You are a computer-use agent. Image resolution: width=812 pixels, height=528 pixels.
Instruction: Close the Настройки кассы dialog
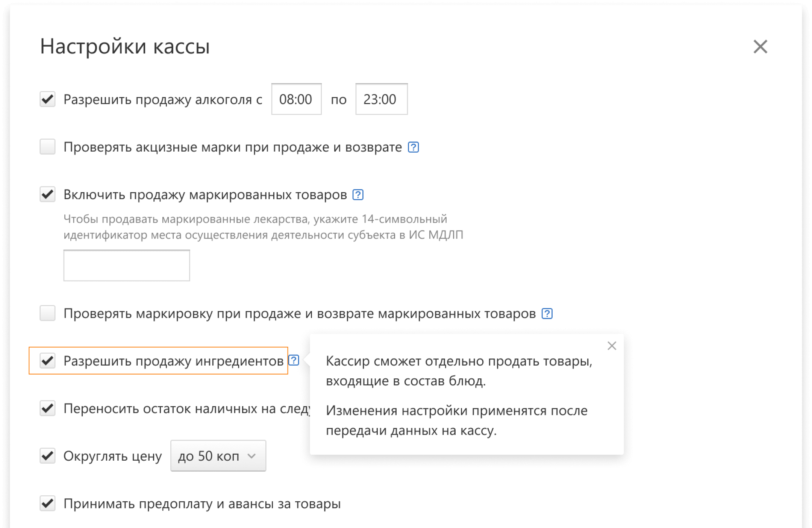tap(760, 47)
